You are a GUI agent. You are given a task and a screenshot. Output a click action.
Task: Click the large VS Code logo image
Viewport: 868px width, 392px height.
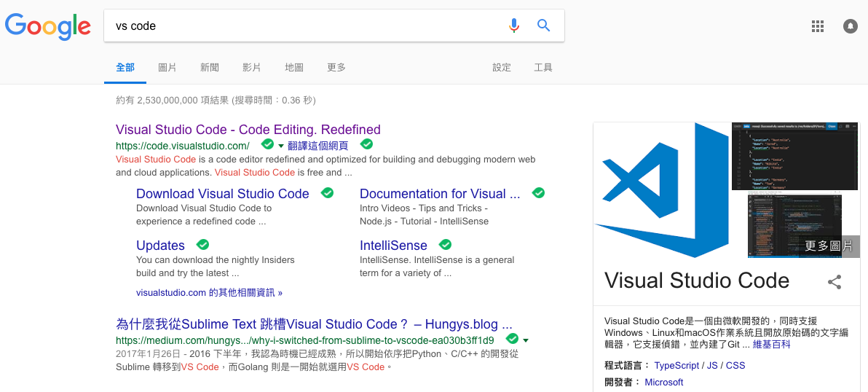(x=662, y=190)
